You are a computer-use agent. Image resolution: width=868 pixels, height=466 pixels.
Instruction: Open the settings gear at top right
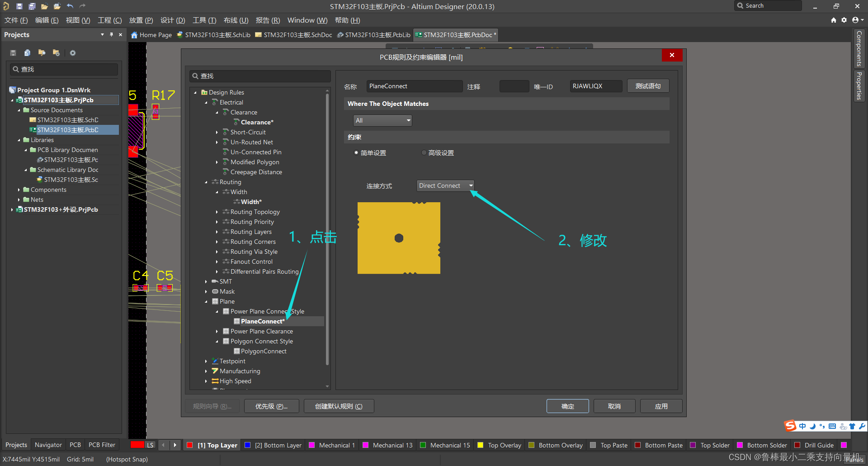pyautogui.click(x=844, y=20)
